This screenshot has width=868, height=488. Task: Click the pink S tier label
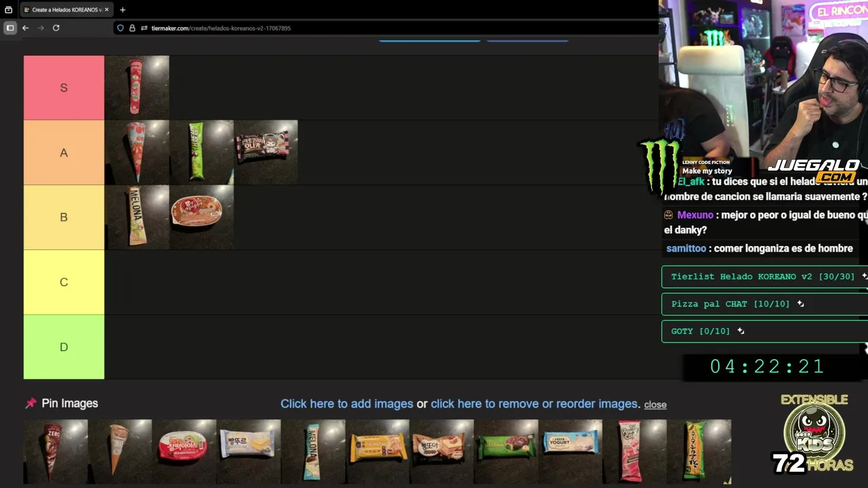(x=64, y=87)
